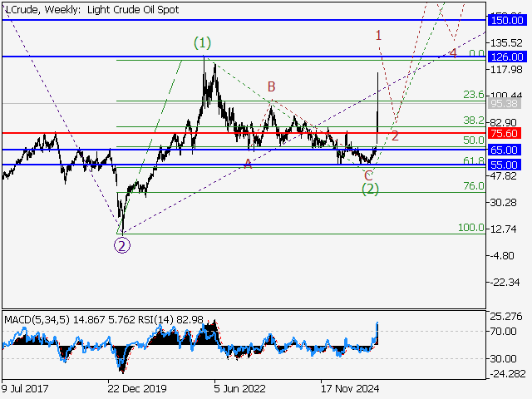This screenshot has width=532, height=399.
Task: Click the red 75.60 price label
Action: (x=505, y=133)
